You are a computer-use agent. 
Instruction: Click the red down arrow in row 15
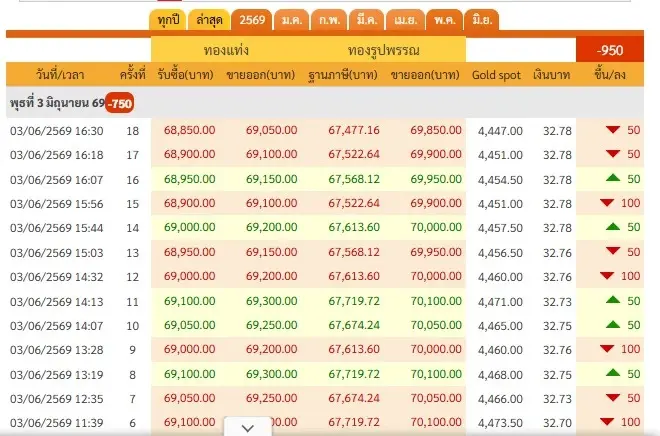[607, 203]
